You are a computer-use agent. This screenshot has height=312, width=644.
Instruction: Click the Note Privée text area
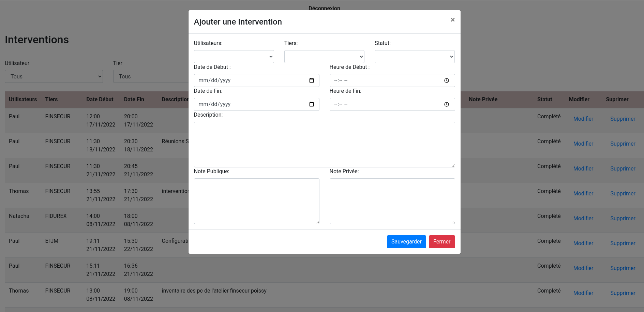point(392,201)
